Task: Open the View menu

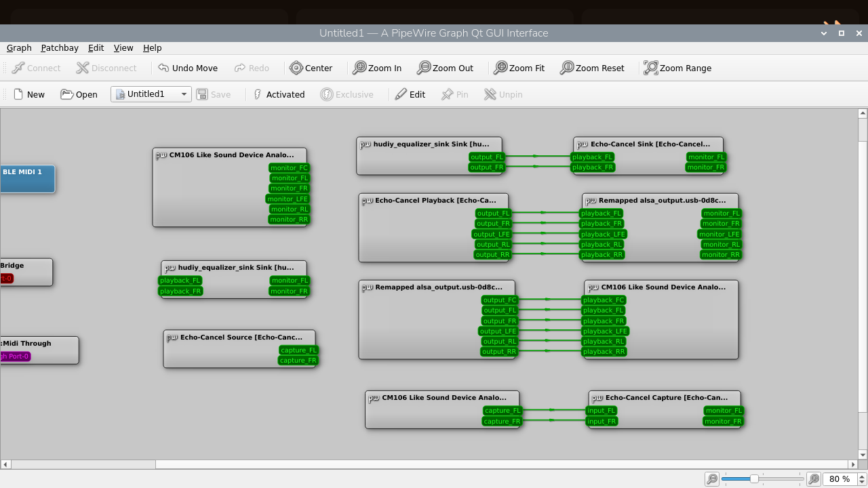Action: 123,47
